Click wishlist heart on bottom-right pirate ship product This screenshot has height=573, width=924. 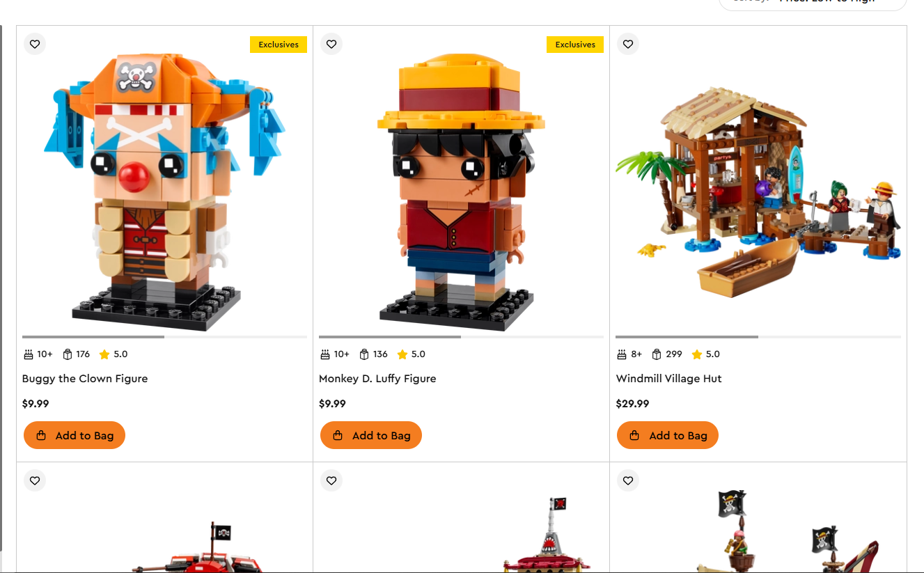(x=628, y=480)
